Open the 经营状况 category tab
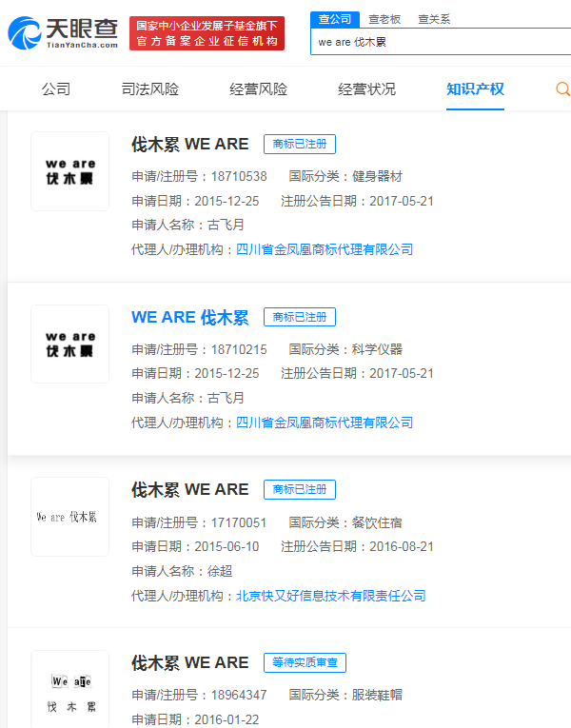This screenshot has width=571, height=728. pyautogui.click(x=366, y=89)
